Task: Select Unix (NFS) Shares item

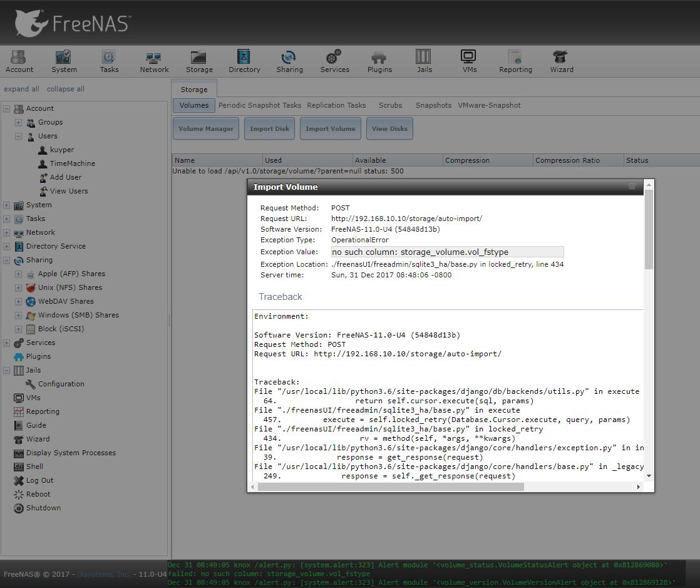Action: coord(70,287)
